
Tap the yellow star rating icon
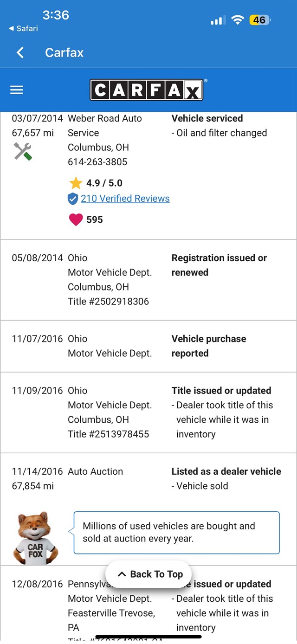tap(76, 183)
